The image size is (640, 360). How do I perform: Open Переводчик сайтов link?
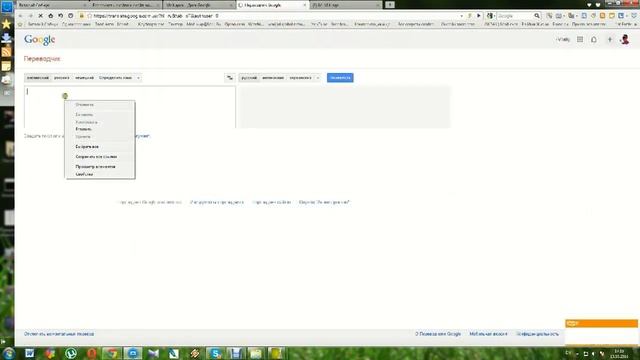pyautogui.click(x=271, y=202)
